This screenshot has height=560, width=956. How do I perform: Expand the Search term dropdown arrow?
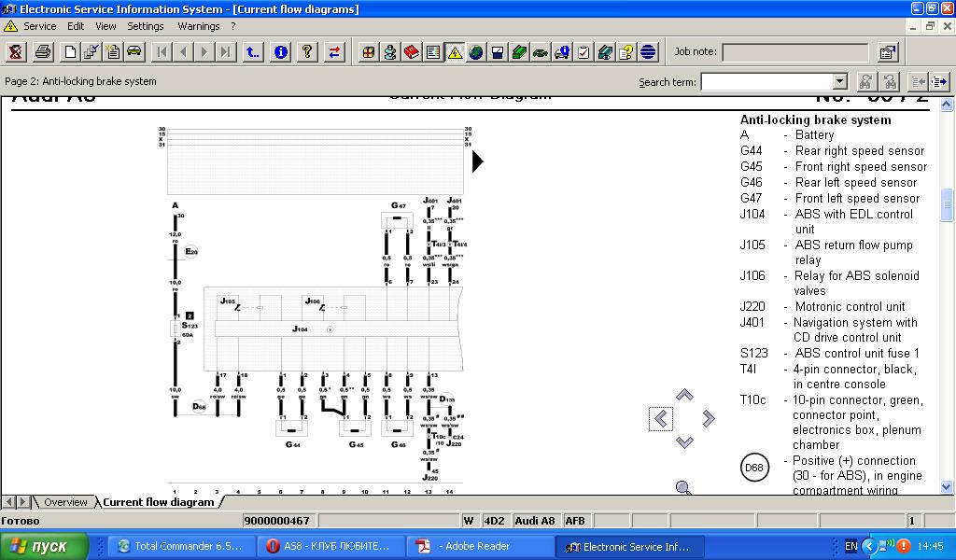(x=839, y=82)
